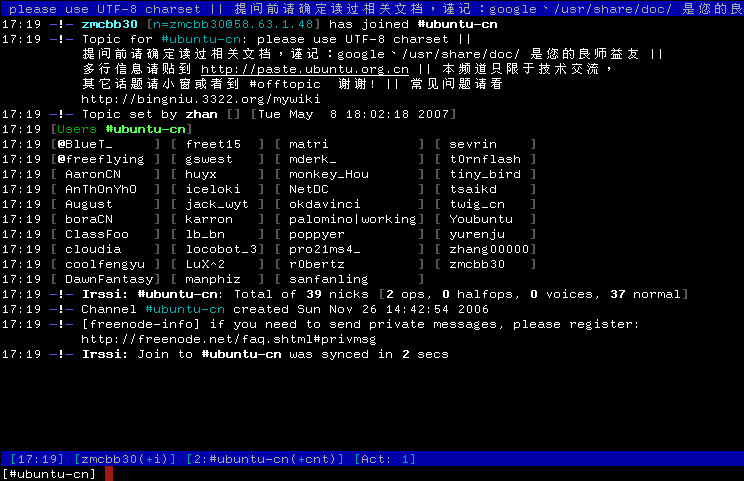This screenshot has width=744, height=481.
Task: Click the [freenode-info] notice text
Action: 360,324
